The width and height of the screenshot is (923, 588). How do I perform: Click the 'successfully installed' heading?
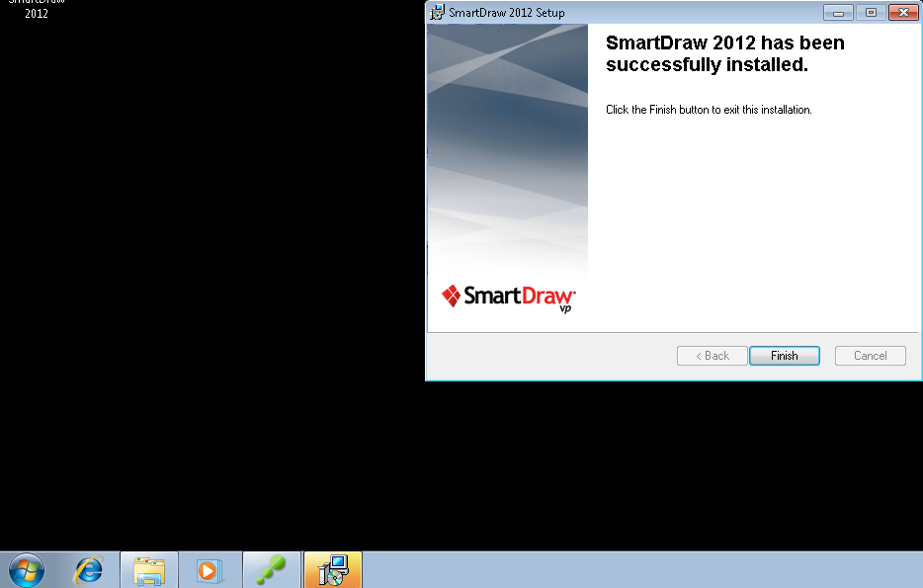click(x=725, y=53)
